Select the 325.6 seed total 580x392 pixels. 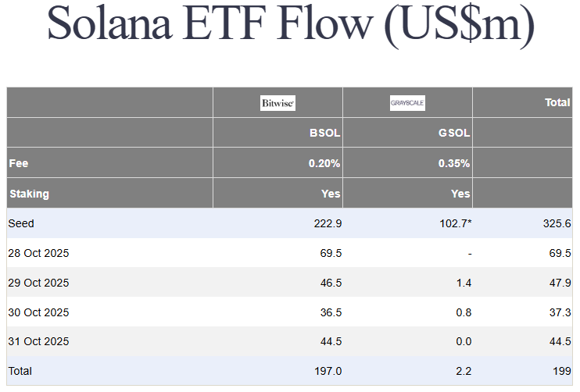pos(557,223)
